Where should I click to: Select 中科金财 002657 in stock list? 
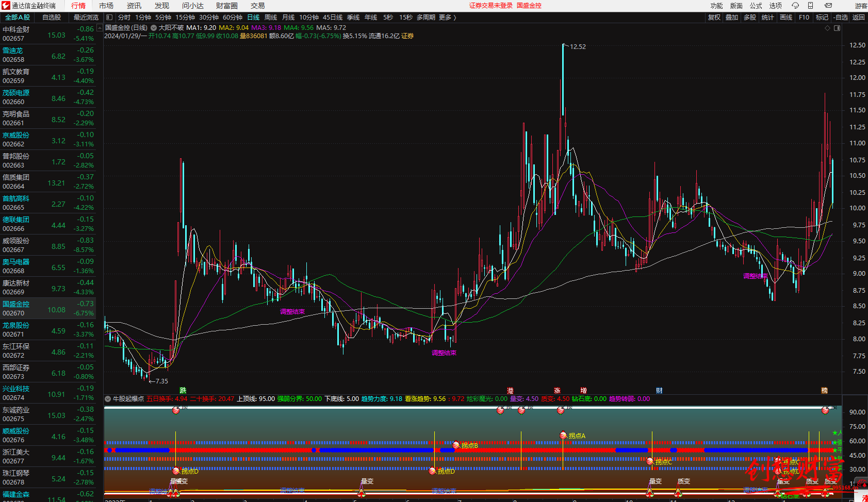48,34
